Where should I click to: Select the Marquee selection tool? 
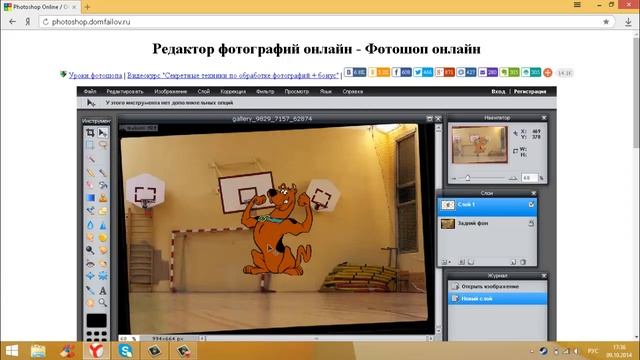pos(90,145)
